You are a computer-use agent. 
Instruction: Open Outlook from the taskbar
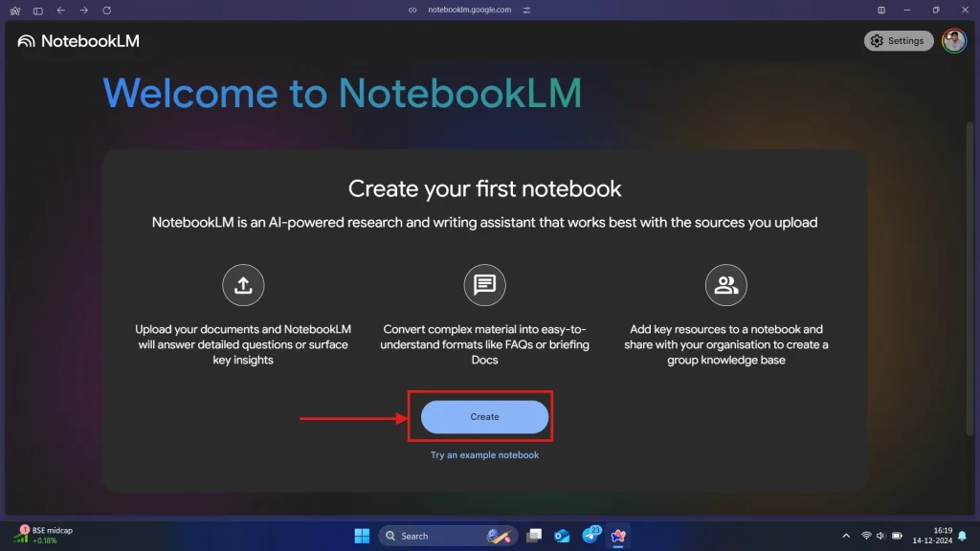pyautogui.click(x=562, y=536)
